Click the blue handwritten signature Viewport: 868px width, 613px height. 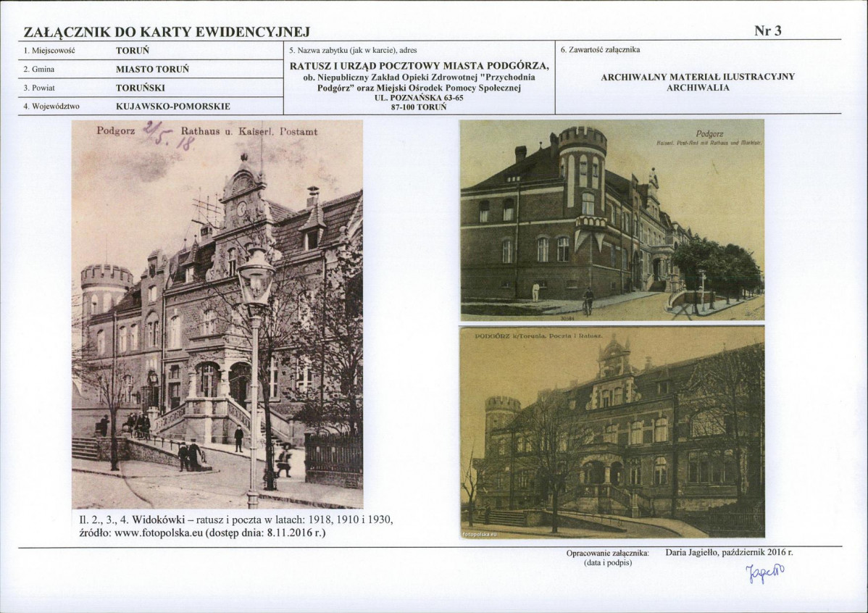[766, 573]
